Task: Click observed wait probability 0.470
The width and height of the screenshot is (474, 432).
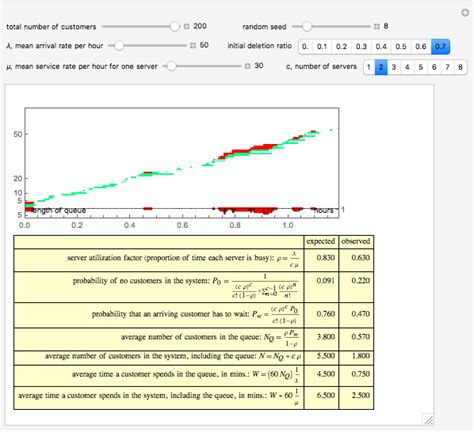Action: (x=361, y=314)
